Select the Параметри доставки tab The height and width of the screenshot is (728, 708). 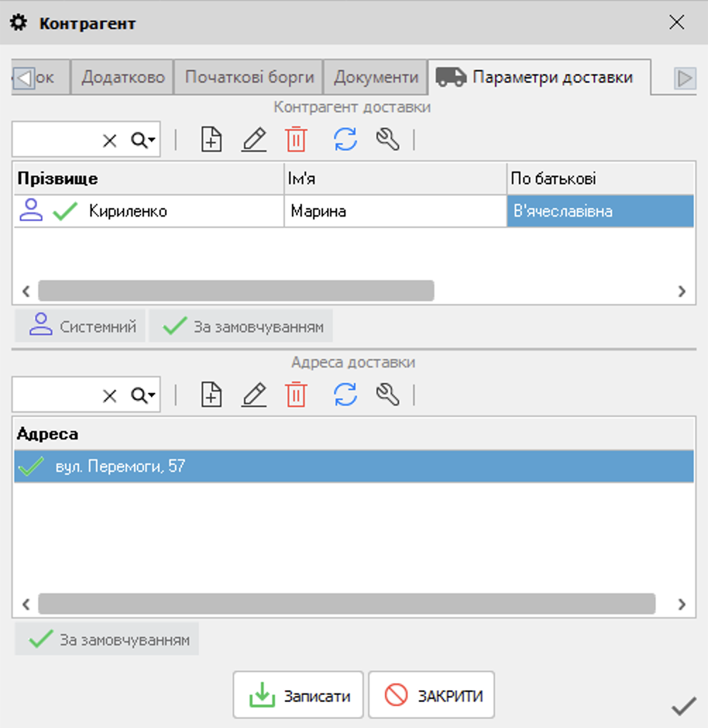tap(539, 77)
